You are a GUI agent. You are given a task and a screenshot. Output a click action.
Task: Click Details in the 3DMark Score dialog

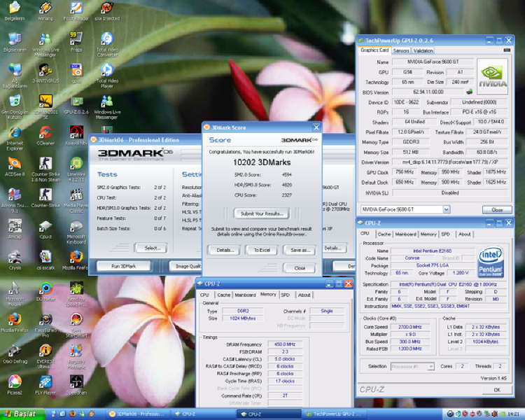[x=223, y=250]
